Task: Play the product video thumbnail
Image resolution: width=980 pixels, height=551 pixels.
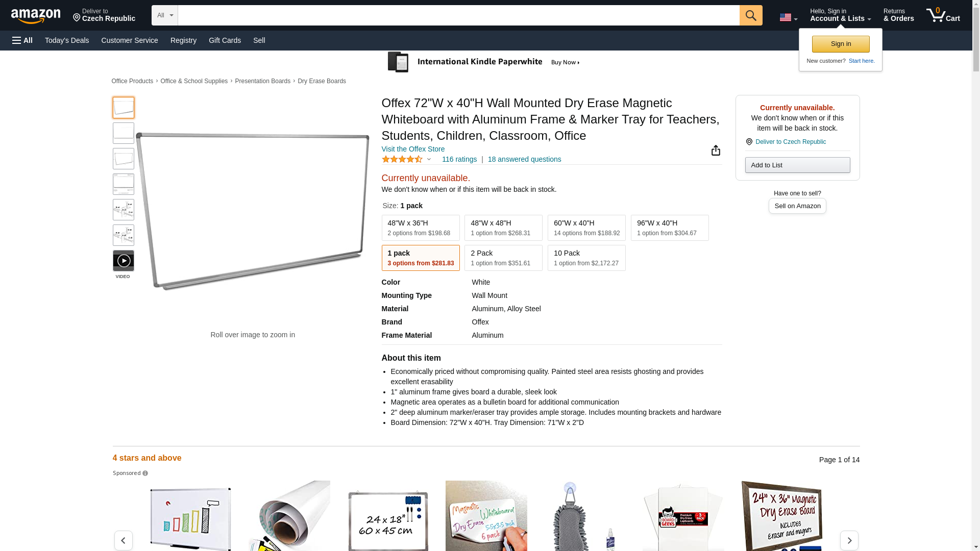Action: 124,261
